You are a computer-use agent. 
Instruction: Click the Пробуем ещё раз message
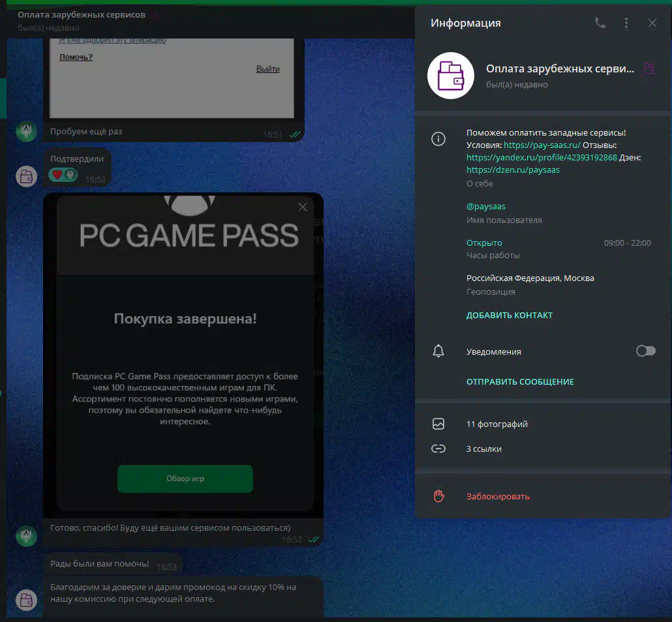click(x=85, y=132)
